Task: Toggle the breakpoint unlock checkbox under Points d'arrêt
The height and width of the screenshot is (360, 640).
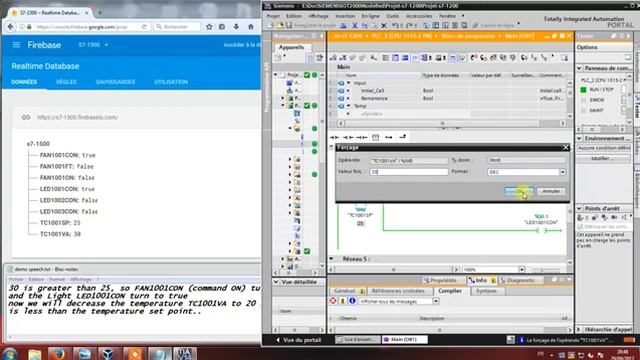Action: [x=580, y=227]
